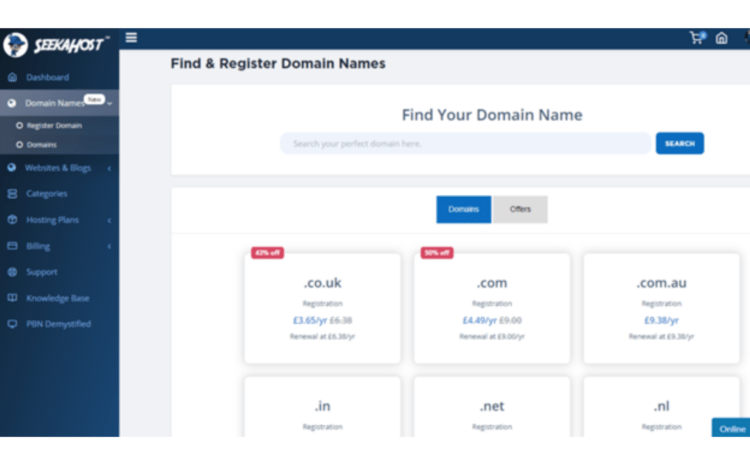Select the .net domain card
750x465 pixels.
pyautogui.click(x=492, y=407)
